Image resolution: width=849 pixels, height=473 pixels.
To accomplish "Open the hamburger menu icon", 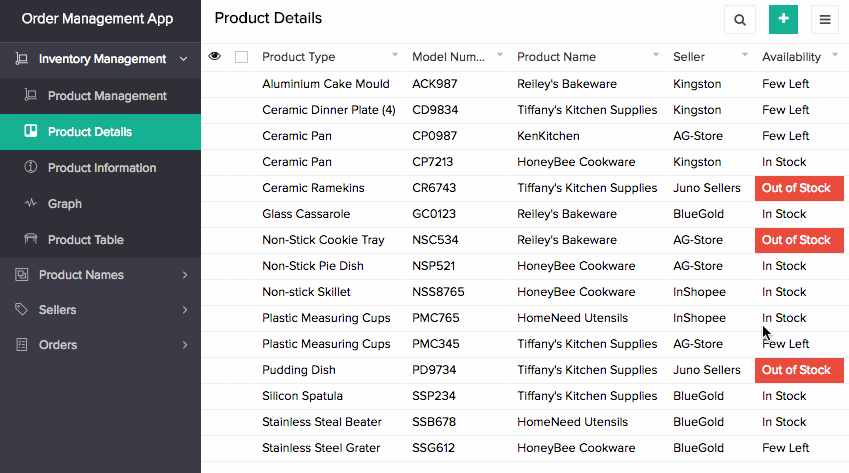I will (x=825, y=19).
